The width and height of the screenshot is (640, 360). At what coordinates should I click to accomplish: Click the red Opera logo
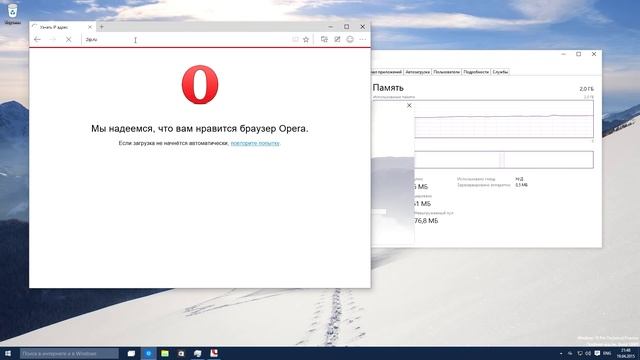tap(200, 84)
